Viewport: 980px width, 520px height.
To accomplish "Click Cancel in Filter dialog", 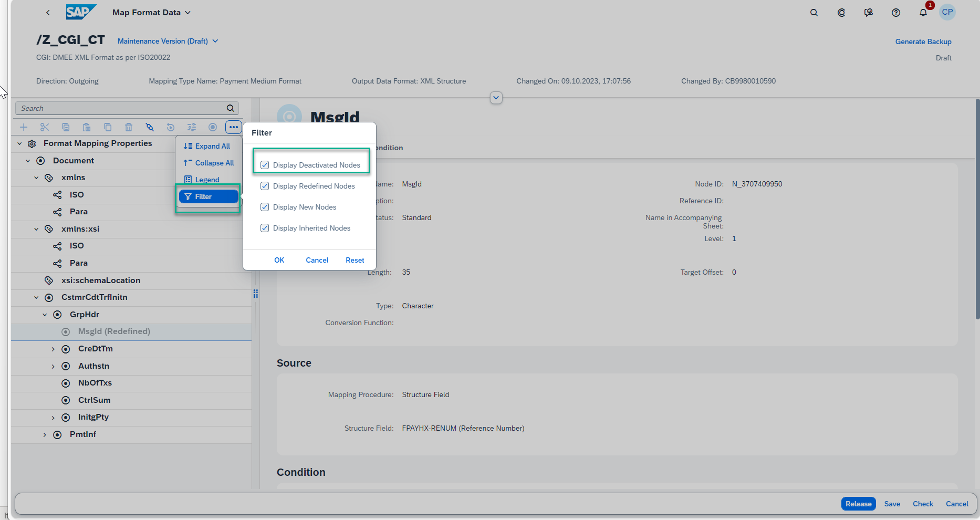I will 317,260.
